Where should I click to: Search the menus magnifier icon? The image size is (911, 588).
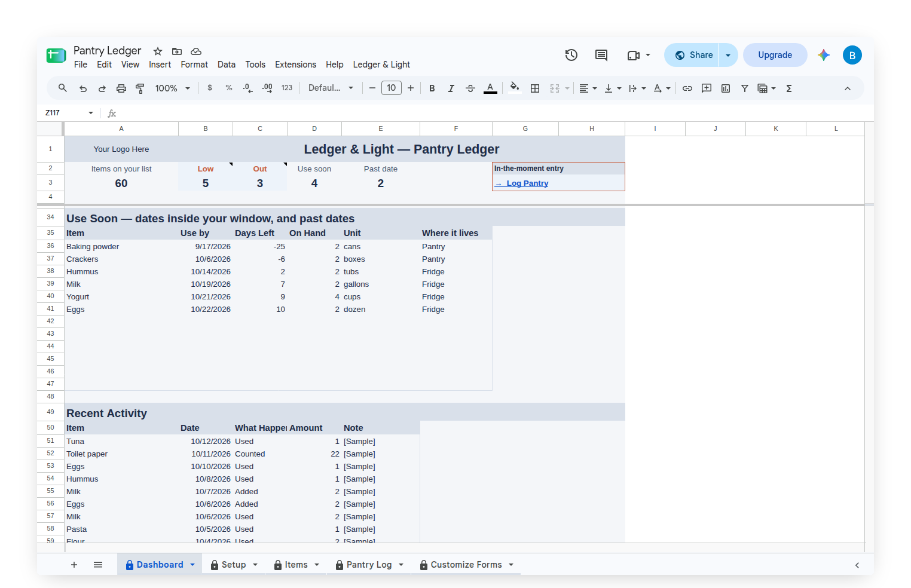[63, 88]
